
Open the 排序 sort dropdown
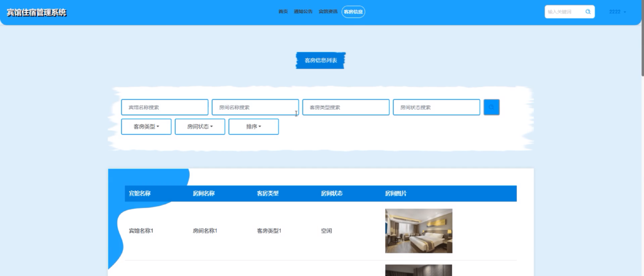(254, 127)
